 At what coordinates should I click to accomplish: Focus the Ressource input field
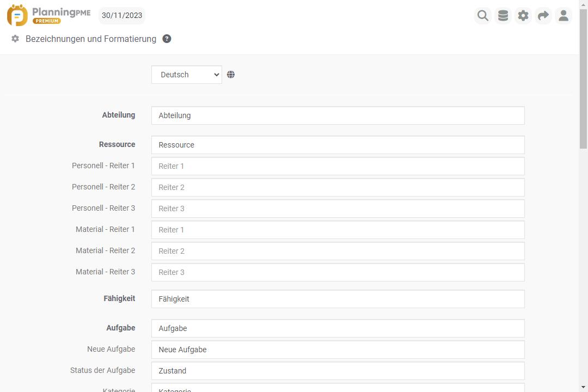tap(338, 145)
